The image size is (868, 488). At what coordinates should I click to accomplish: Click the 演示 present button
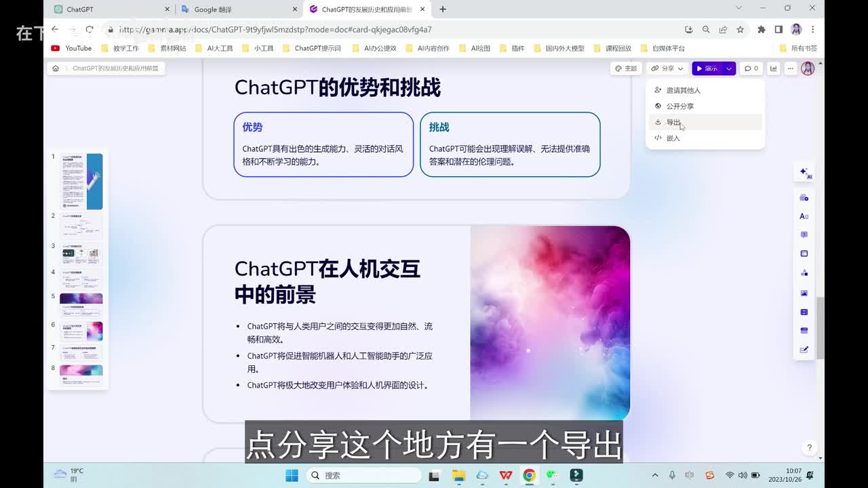707,68
